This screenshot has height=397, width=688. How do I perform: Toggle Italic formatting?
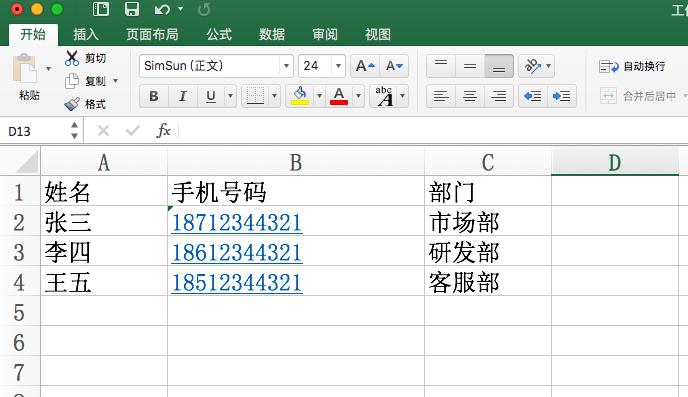click(x=183, y=96)
